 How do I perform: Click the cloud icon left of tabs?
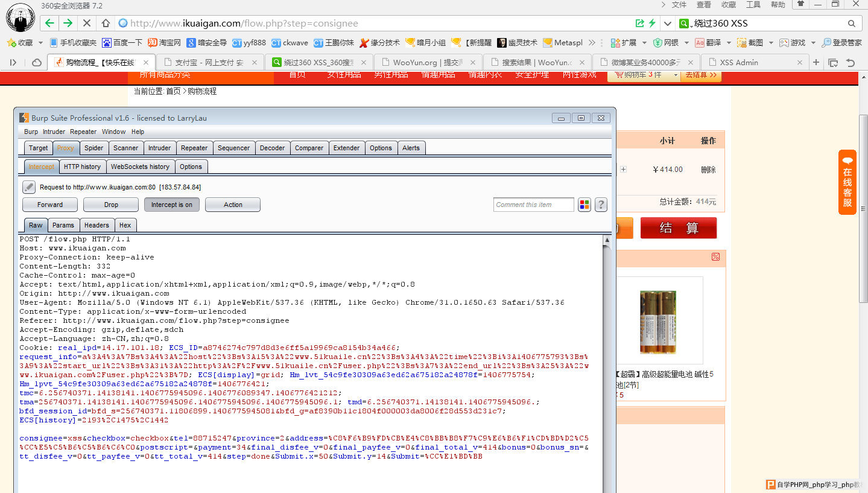tap(37, 62)
